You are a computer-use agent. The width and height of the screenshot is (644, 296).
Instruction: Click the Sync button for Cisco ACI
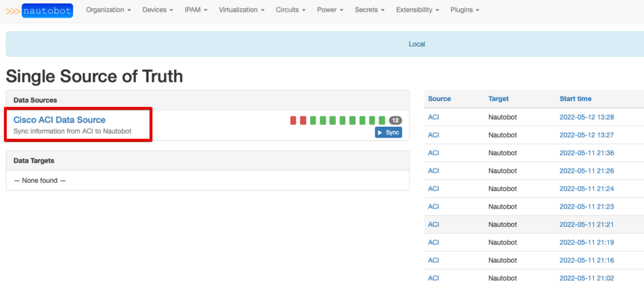[388, 133]
